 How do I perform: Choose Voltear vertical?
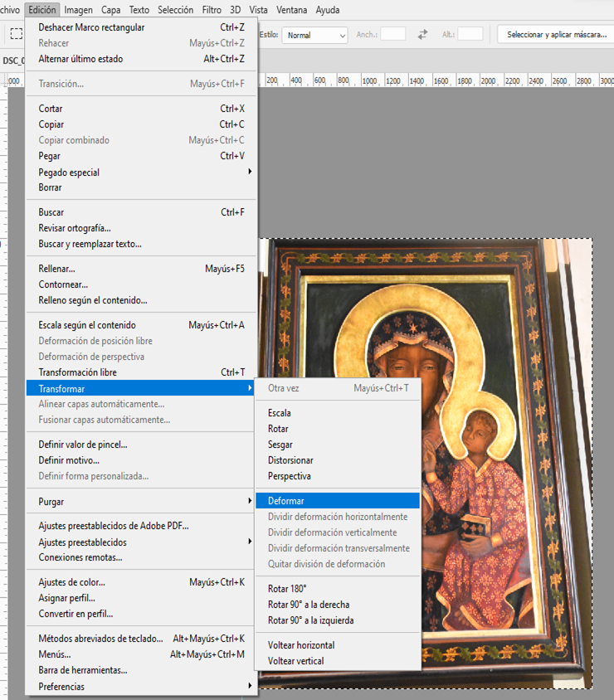338,661
